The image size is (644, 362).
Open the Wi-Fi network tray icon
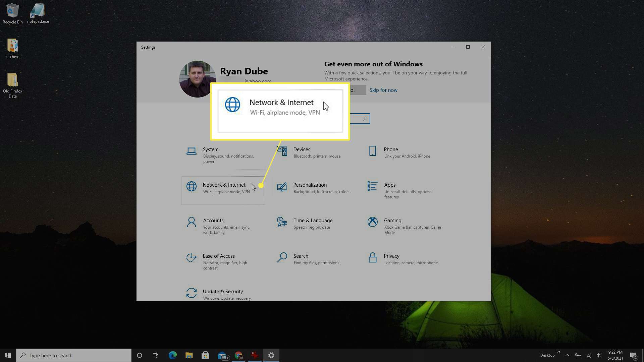click(589, 356)
